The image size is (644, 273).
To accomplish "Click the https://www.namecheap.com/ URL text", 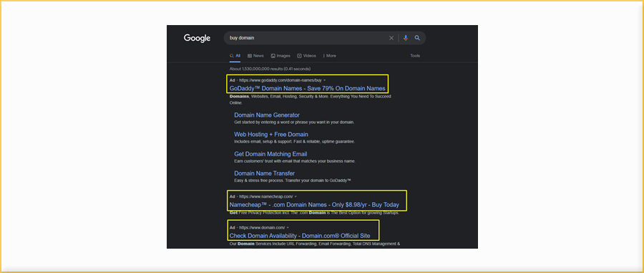I will tap(266, 196).
